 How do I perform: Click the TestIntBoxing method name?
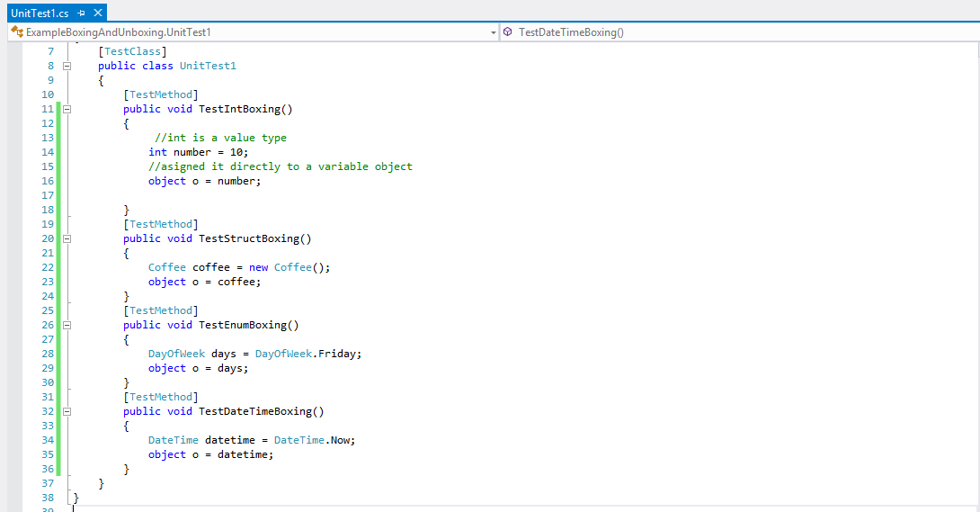tap(239, 109)
